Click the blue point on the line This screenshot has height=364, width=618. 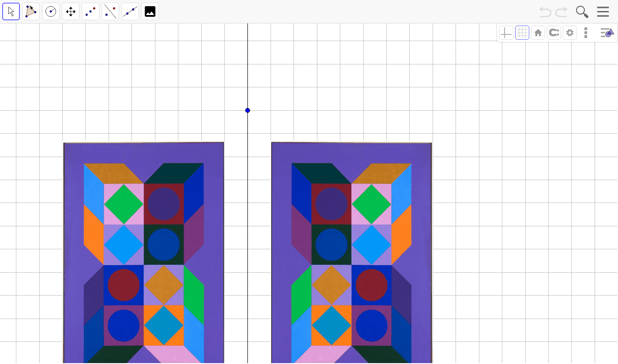coord(248,110)
